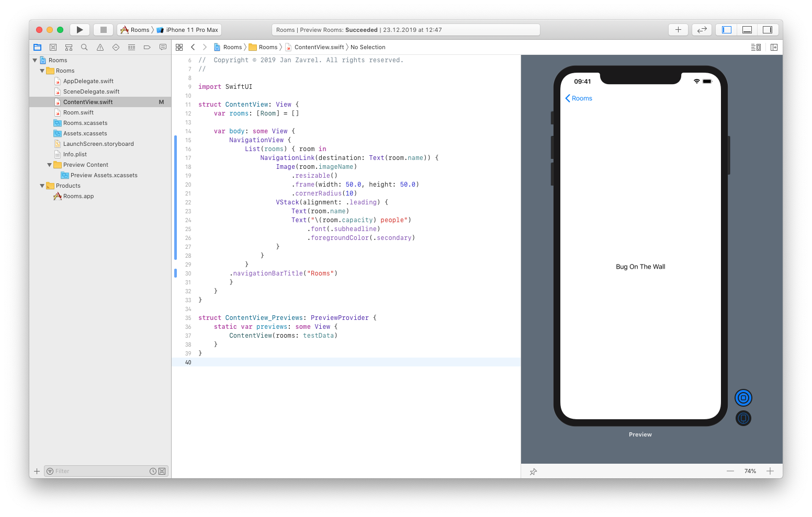Image resolution: width=812 pixels, height=517 pixels.
Task: Show the right inspector panel
Action: point(768,30)
